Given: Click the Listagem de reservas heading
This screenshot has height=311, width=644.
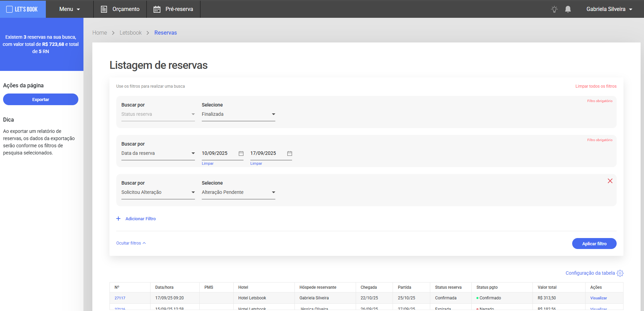Looking at the screenshot, I should [x=158, y=65].
